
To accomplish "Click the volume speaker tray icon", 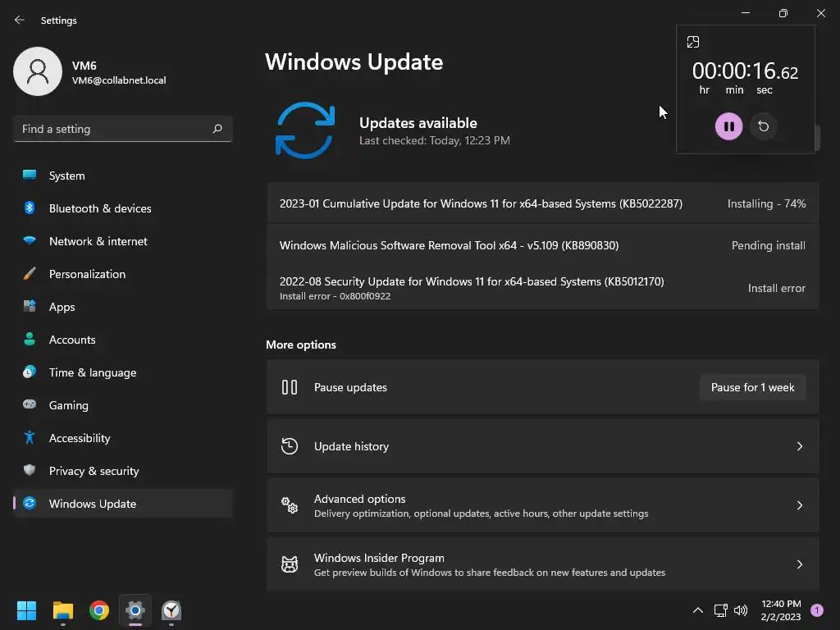I will [x=741, y=610].
